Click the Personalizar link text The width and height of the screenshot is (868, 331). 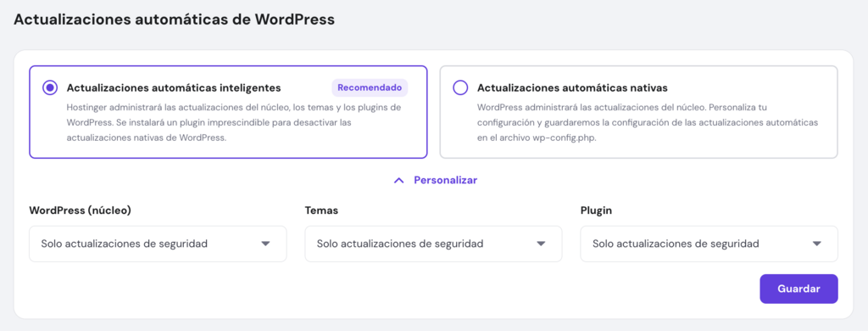pyautogui.click(x=446, y=180)
